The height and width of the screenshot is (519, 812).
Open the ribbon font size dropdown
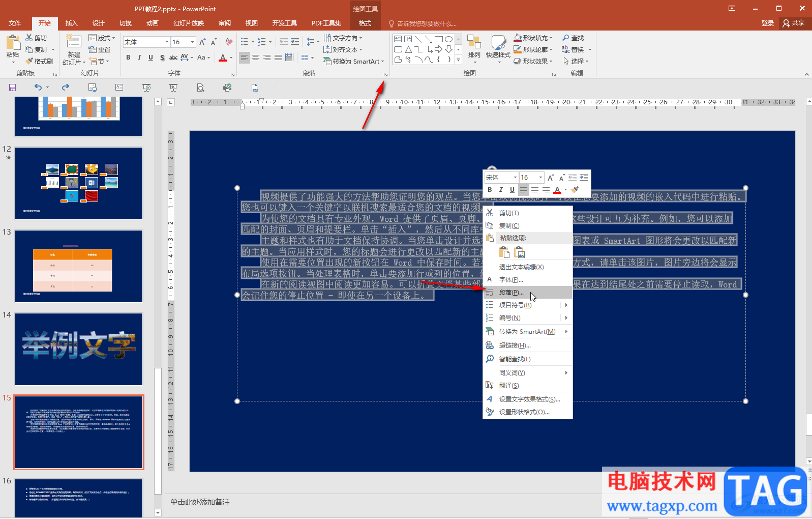(192, 42)
